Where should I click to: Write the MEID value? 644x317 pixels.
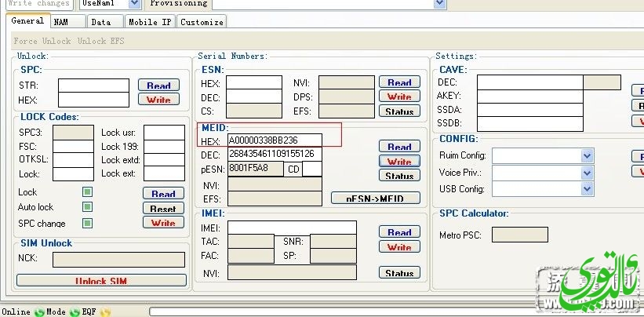click(399, 162)
